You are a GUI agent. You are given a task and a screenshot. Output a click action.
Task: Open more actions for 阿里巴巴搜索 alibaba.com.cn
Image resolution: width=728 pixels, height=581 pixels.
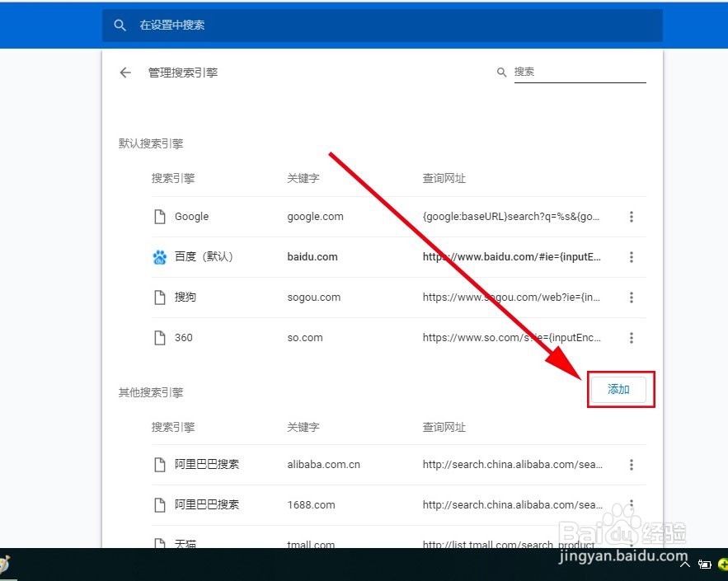(x=632, y=465)
